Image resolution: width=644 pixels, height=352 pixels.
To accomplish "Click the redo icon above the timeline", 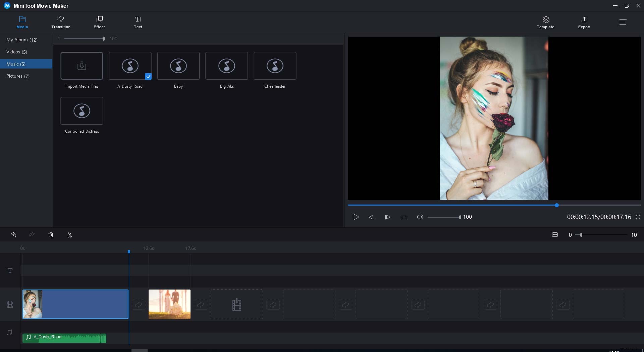I will tap(32, 234).
